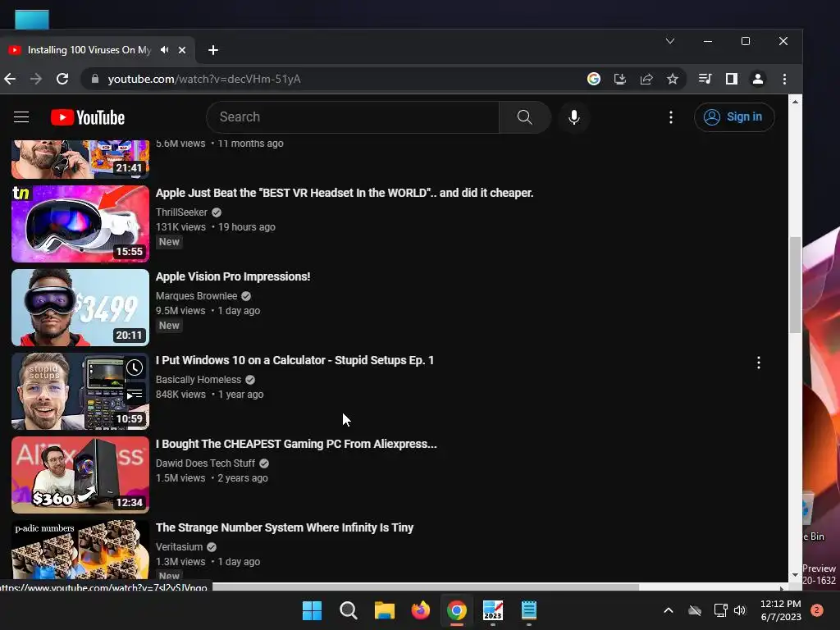
Task: Focus the YouTube Search input field
Action: pyautogui.click(x=354, y=116)
